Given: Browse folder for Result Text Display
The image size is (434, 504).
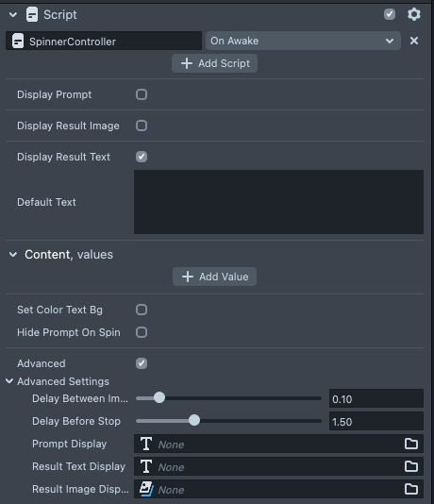Looking at the screenshot, I should tap(411, 466).
